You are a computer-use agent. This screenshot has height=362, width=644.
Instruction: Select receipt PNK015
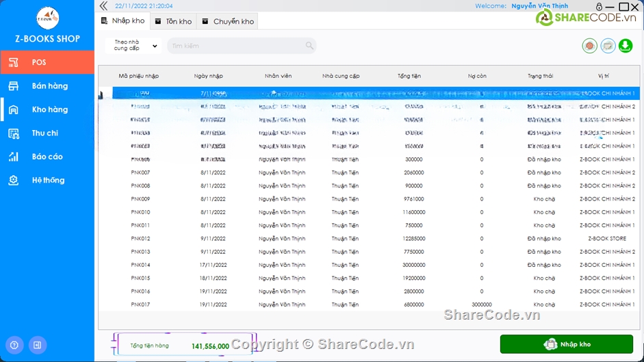coord(140,279)
